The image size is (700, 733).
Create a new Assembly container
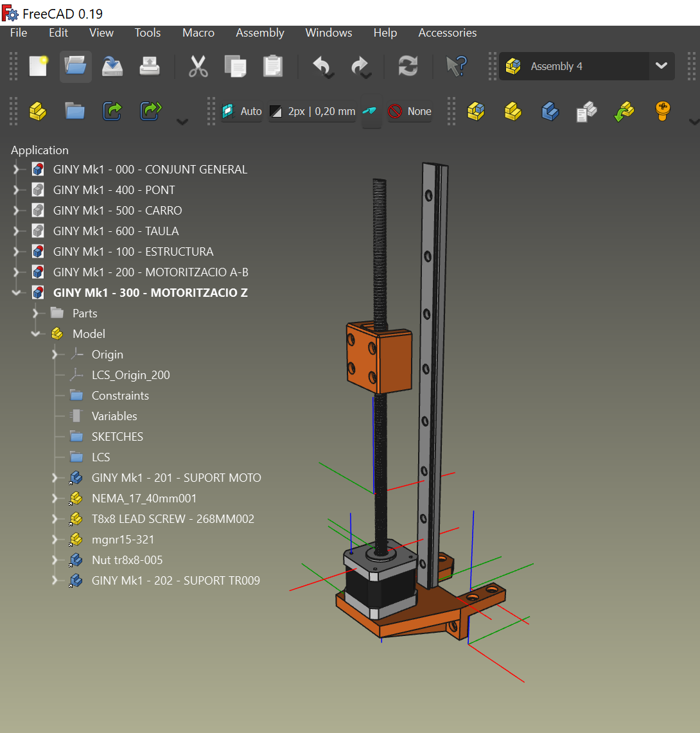(x=476, y=111)
